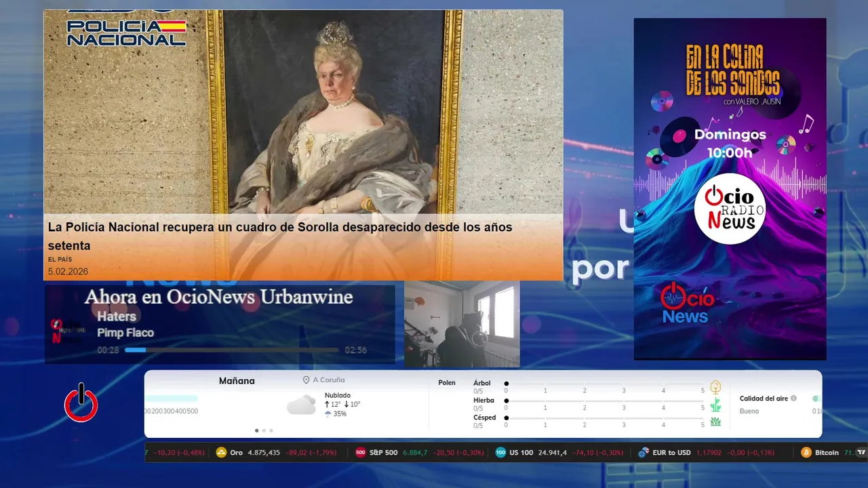This screenshot has height=488, width=868.
Task: Click the rain umbrella 35% icon
Action: coord(328,413)
